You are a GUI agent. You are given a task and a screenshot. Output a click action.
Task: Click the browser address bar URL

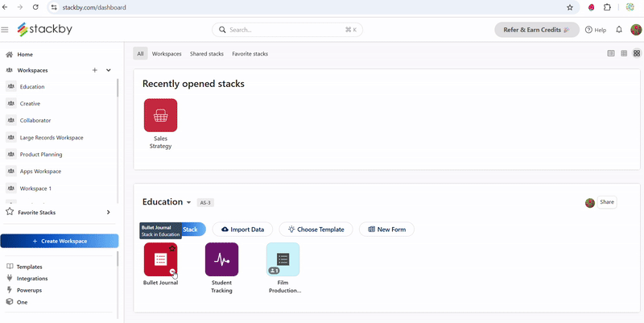94,7
